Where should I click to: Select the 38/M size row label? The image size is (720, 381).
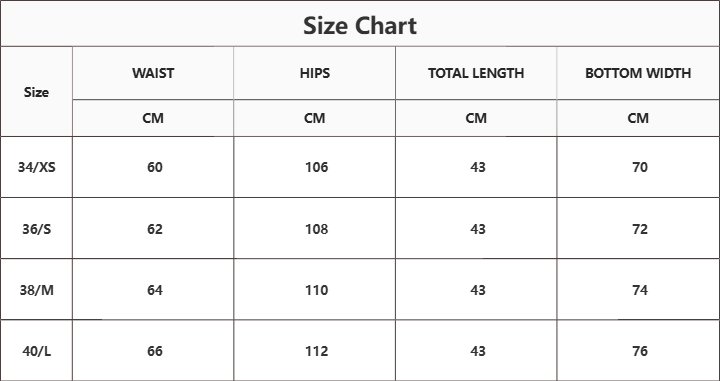[x=37, y=290]
